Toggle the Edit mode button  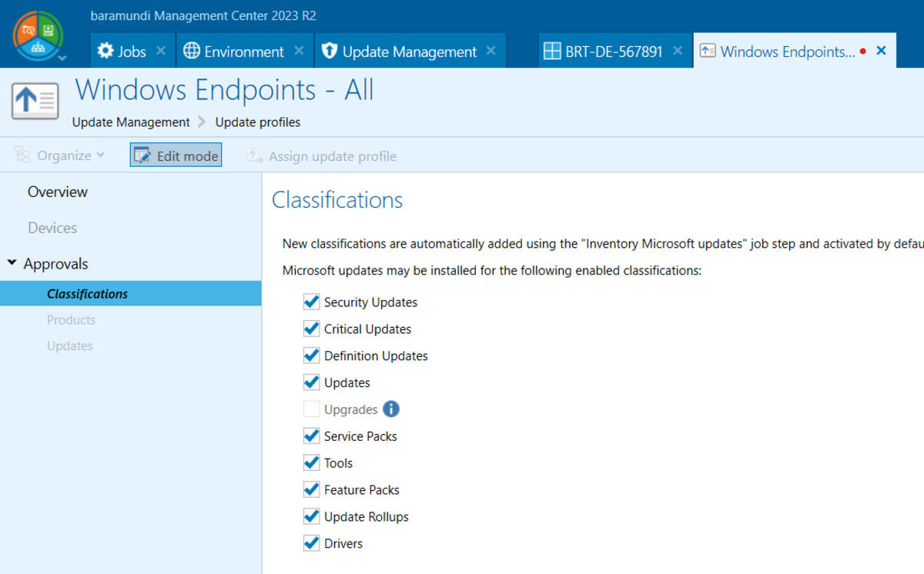click(x=176, y=155)
